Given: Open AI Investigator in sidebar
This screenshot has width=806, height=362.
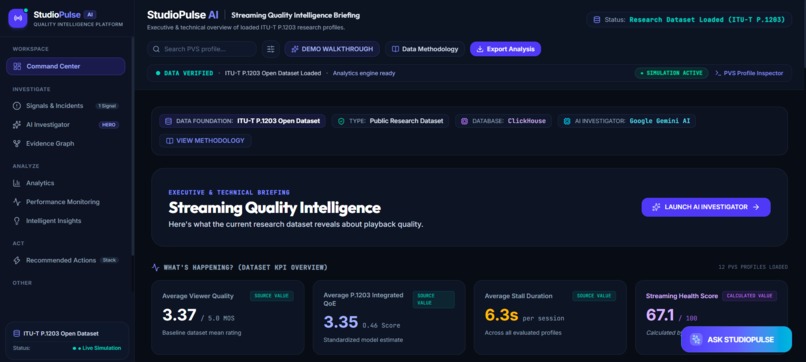Looking at the screenshot, I should tap(66, 125).
